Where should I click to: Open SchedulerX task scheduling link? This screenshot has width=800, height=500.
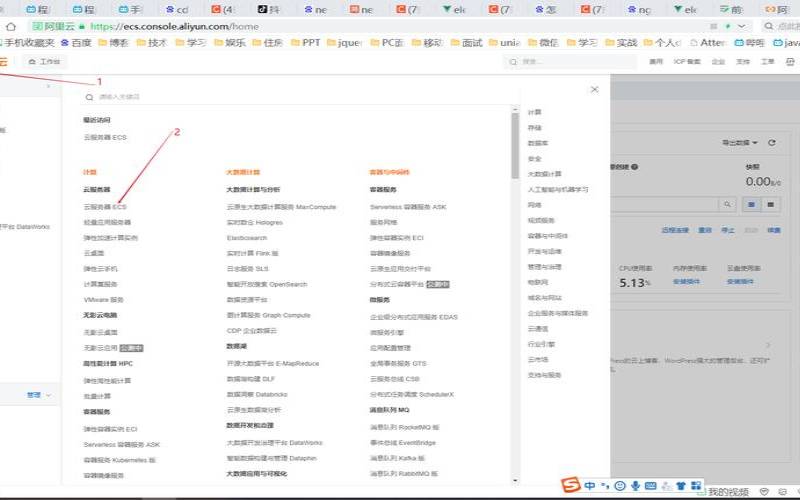tap(412, 394)
